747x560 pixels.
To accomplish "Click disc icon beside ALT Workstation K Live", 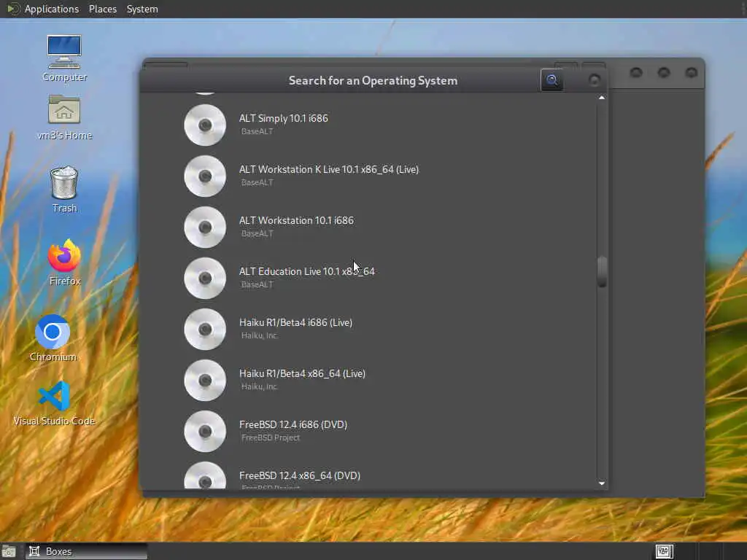I will [205, 176].
